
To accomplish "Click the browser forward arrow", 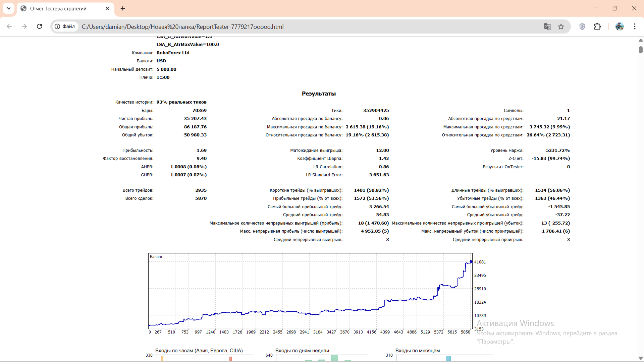I will coord(24,26).
